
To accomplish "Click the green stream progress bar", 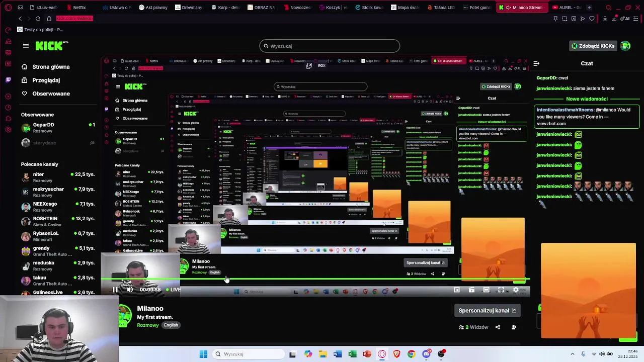I will (315, 279).
